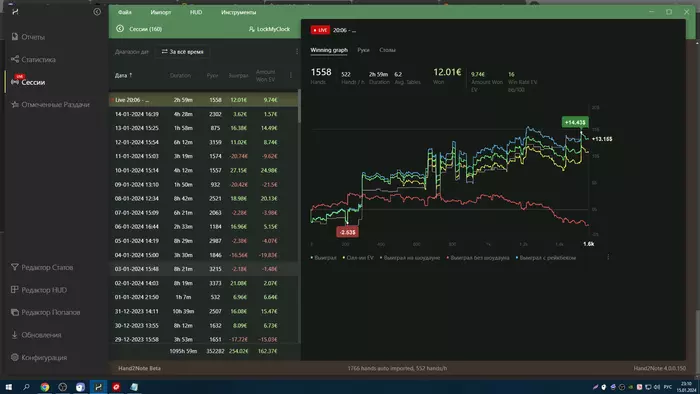
Task: Sort sessions by Выиграл column
Action: coord(238,75)
